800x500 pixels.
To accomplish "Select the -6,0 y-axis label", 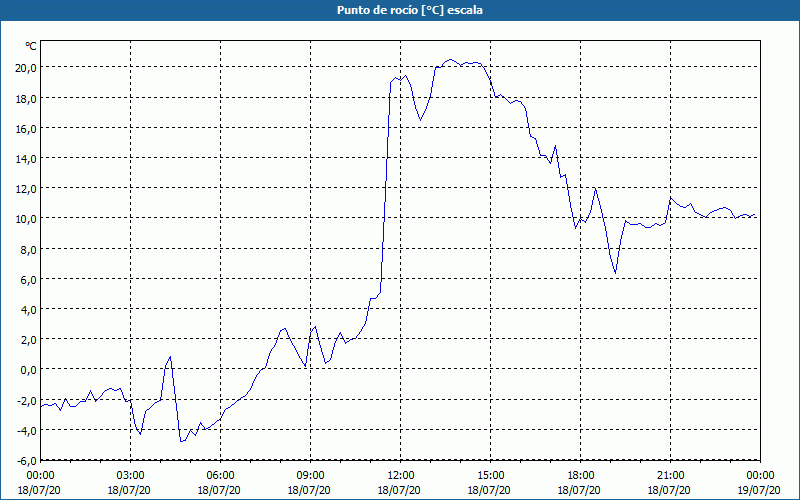I will 26,461.
